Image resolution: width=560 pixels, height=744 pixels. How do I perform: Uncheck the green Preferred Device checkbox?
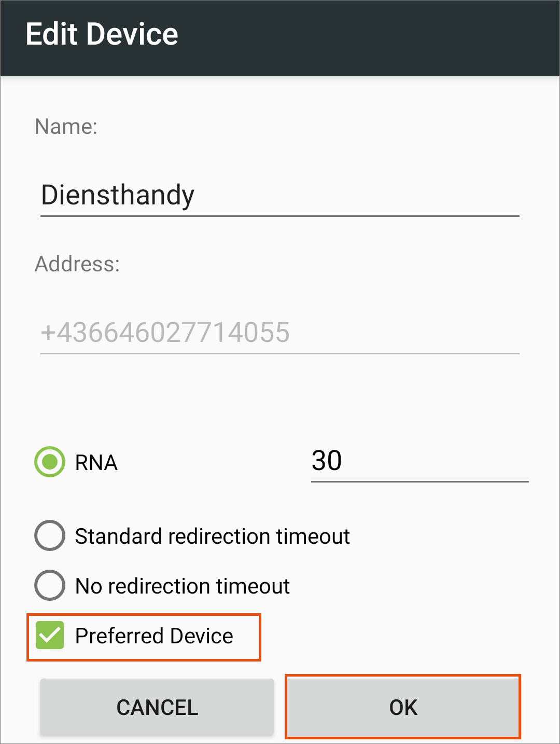50,636
